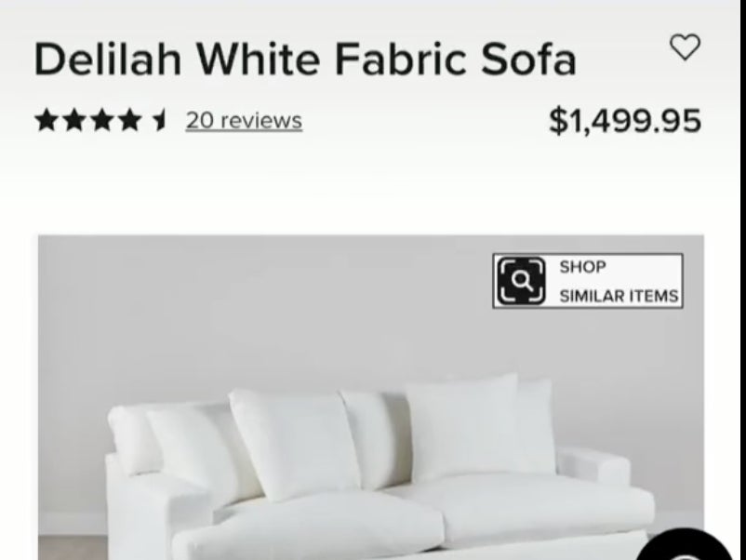Add sofa to favorites with heart icon
Image resolution: width=746 pixels, height=560 pixels.
click(685, 47)
